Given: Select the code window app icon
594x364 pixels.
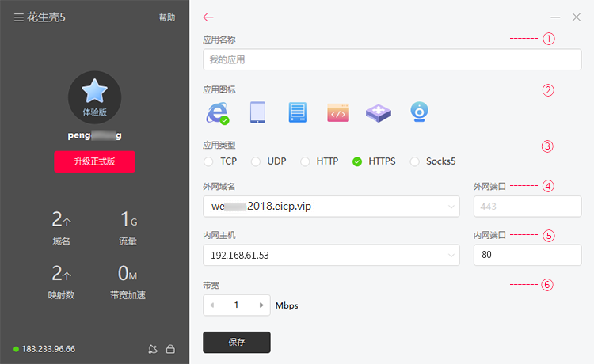Looking at the screenshot, I should pyautogui.click(x=338, y=112).
